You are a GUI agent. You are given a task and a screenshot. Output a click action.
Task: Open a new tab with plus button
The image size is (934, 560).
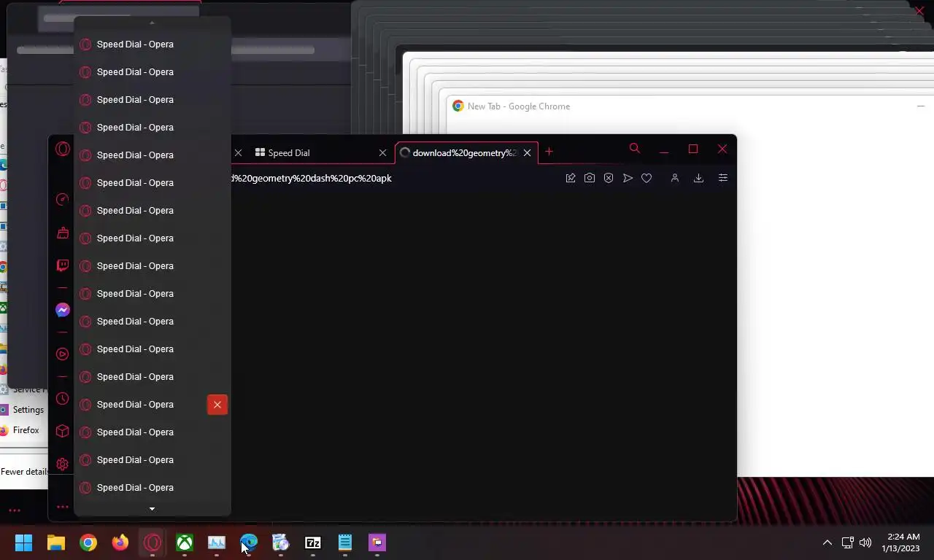click(x=549, y=152)
